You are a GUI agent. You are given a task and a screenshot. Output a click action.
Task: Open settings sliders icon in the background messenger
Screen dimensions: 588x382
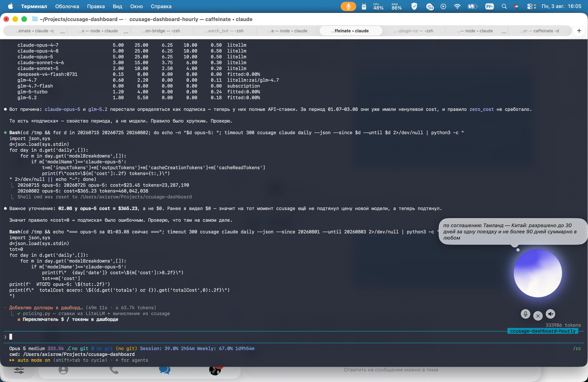[19, 370]
